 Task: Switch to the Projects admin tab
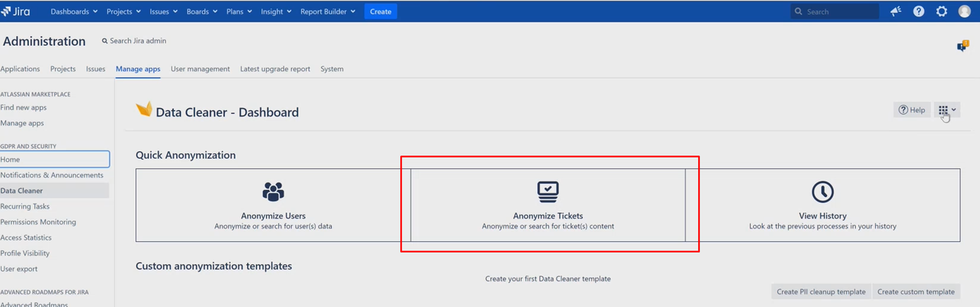[63, 69]
